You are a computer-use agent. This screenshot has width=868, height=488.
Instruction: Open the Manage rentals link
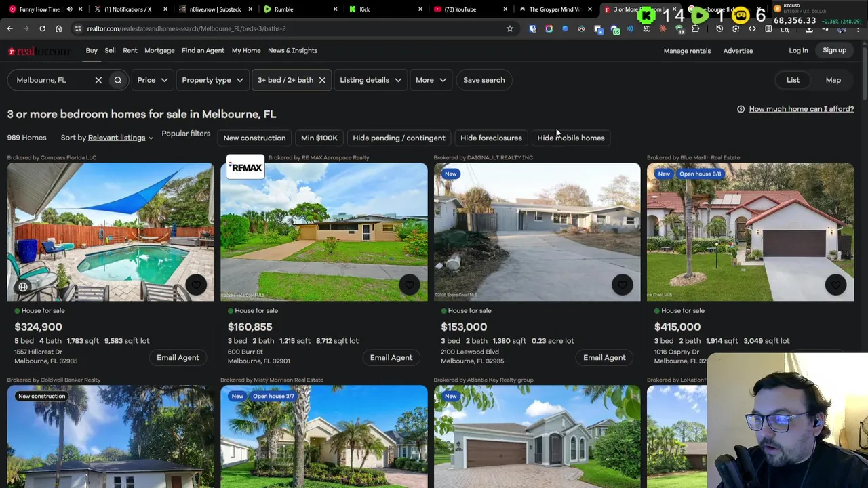coord(687,51)
